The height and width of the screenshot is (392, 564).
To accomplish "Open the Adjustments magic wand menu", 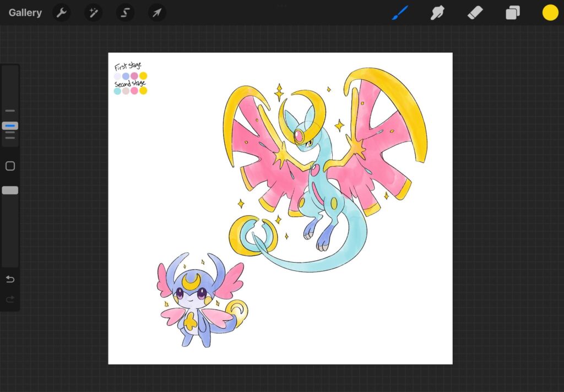I will click(x=93, y=13).
